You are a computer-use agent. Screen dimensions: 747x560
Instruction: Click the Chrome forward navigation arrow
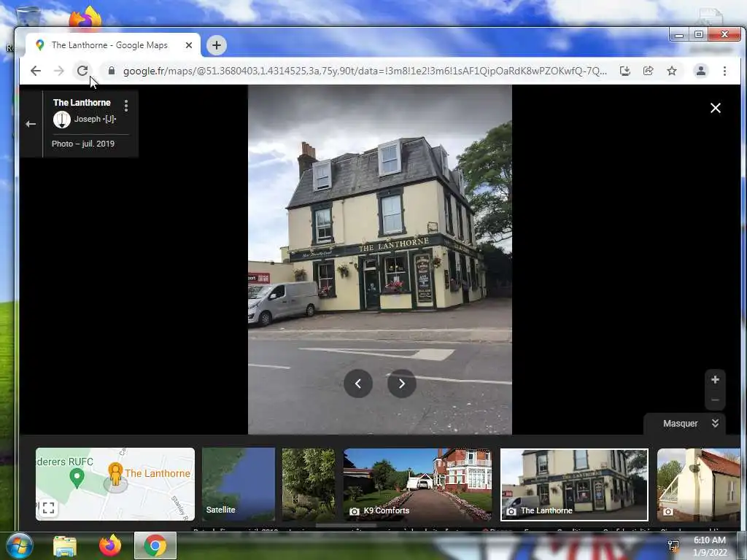(x=58, y=71)
